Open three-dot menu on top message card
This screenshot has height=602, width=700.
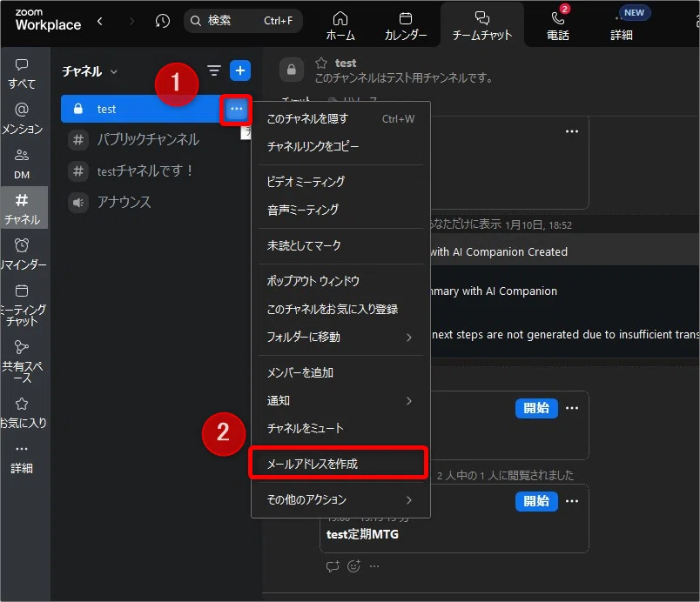click(x=572, y=131)
